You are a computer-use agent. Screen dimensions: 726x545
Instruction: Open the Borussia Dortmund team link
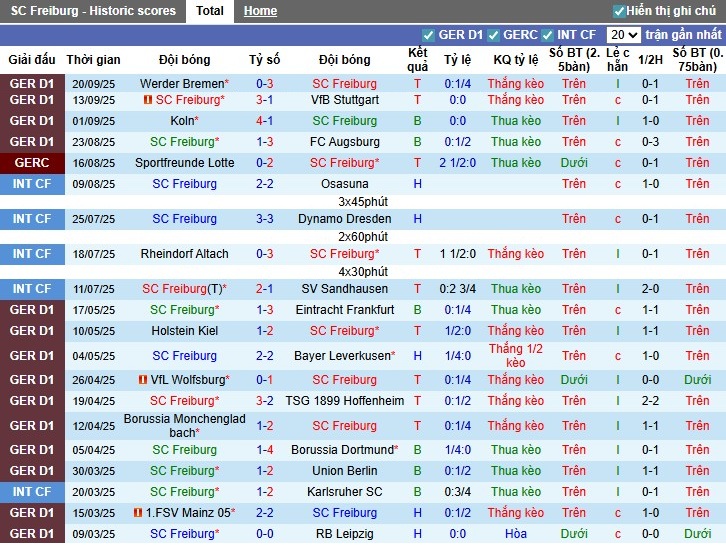(341, 450)
